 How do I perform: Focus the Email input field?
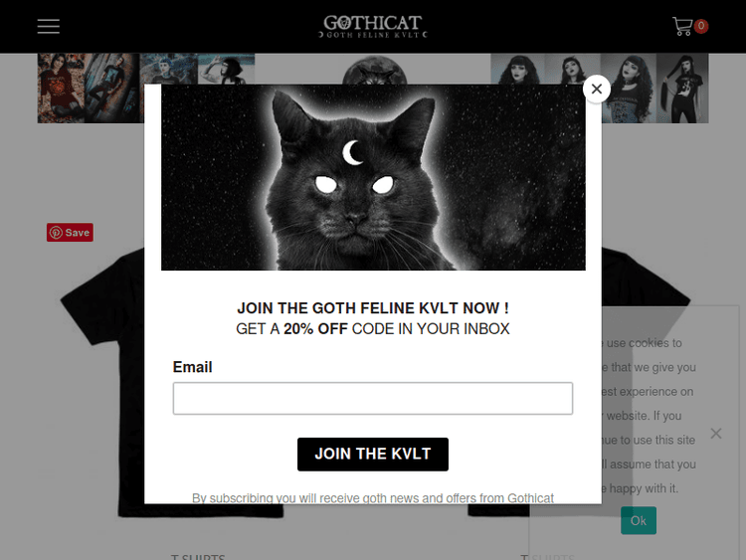373,398
